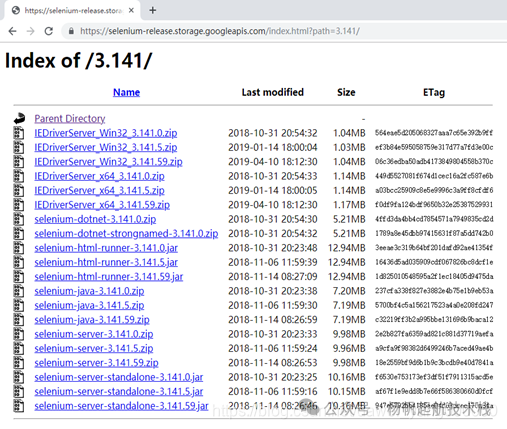This screenshot has width=507, height=429.
Task: Click the 'ETag' column header
Action: click(x=434, y=92)
